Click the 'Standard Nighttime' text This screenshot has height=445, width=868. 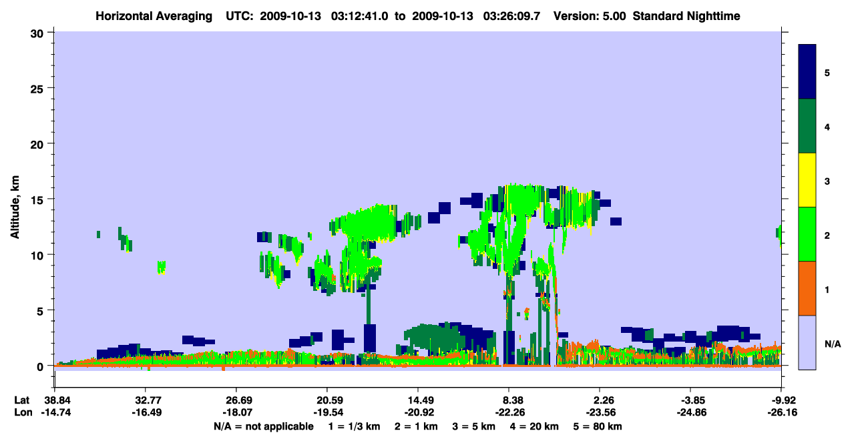pyautogui.click(x=686, y=16)
